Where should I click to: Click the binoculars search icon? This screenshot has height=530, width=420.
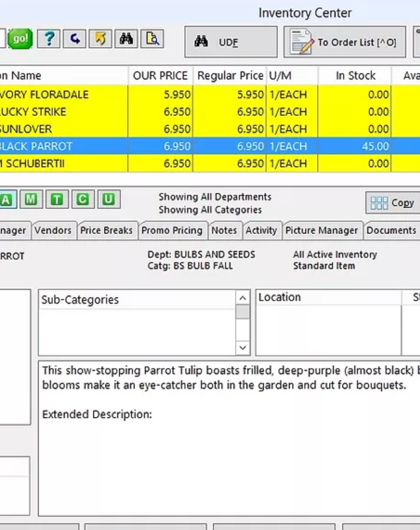tap(126, 39)
